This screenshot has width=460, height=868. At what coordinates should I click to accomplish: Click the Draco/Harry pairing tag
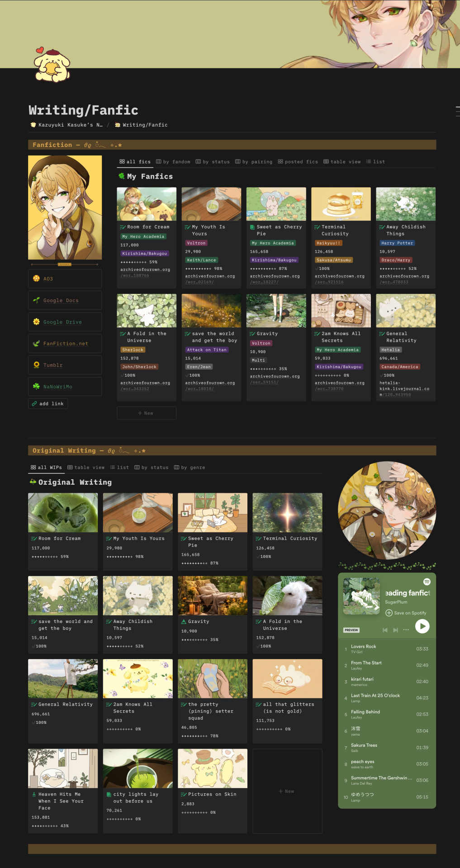[x=396, y=260]
